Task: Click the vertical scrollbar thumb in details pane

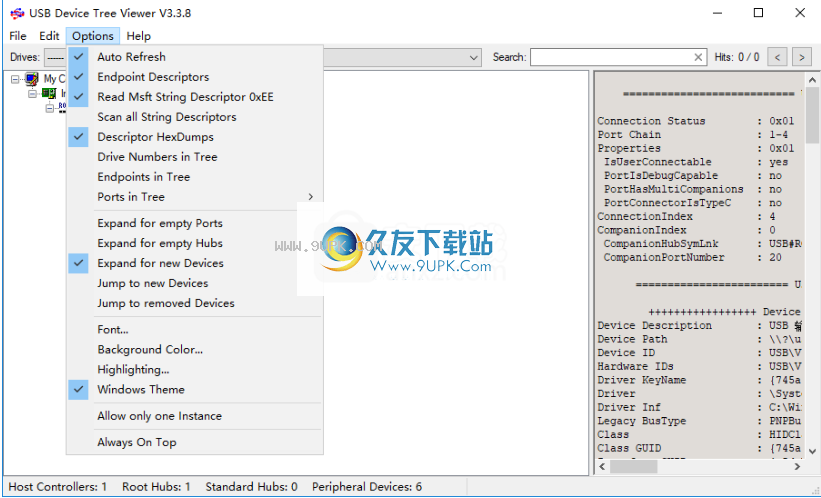Action: [812, 116]
